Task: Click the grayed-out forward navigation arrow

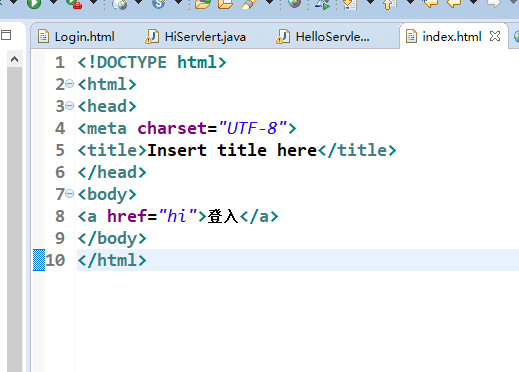Action: pyautogui.click(x=494, y=3)
